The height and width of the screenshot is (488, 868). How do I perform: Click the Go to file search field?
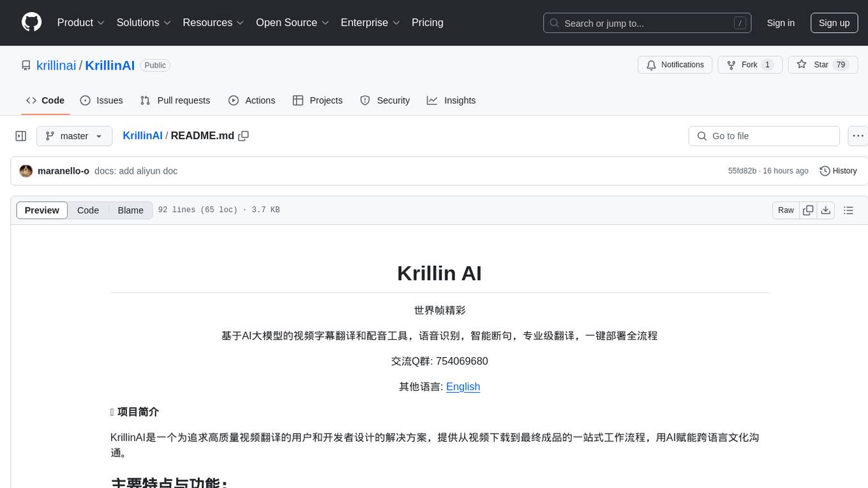764,136
